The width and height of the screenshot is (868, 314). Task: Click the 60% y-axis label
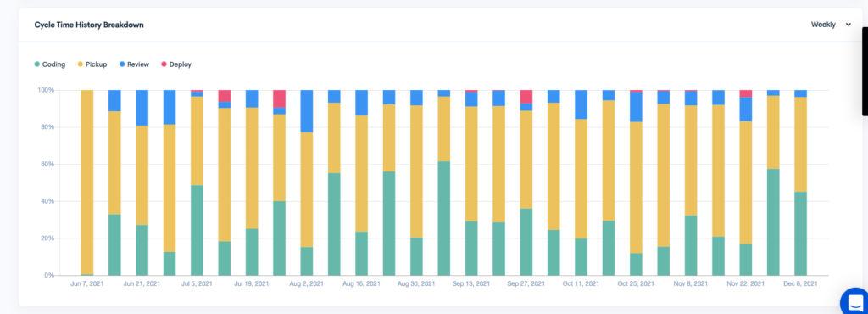[47, 164]
